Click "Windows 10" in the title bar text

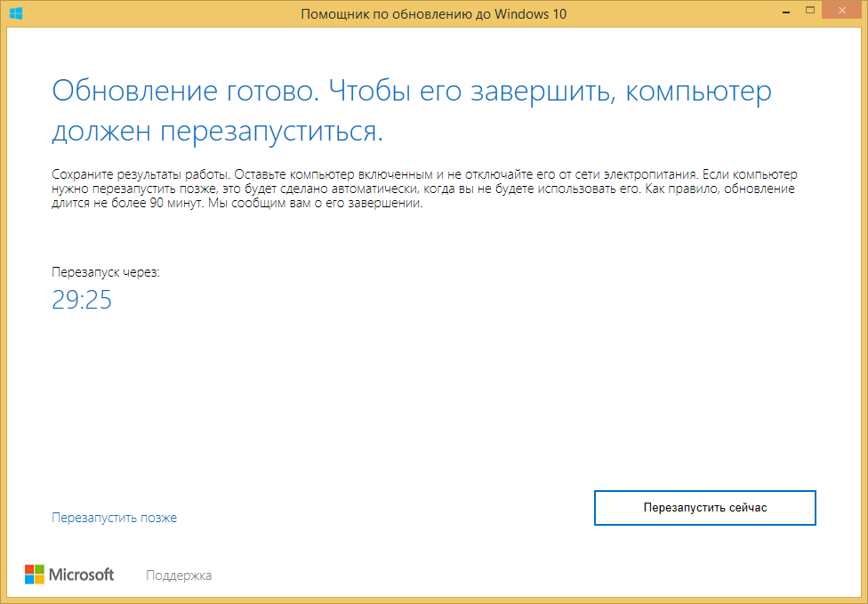click(532, 13)
